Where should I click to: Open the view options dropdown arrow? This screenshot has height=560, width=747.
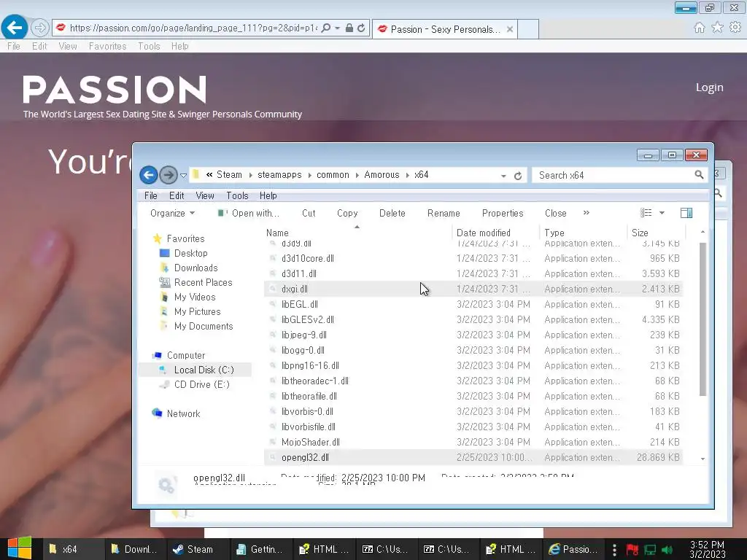click(x=662, y=213)
